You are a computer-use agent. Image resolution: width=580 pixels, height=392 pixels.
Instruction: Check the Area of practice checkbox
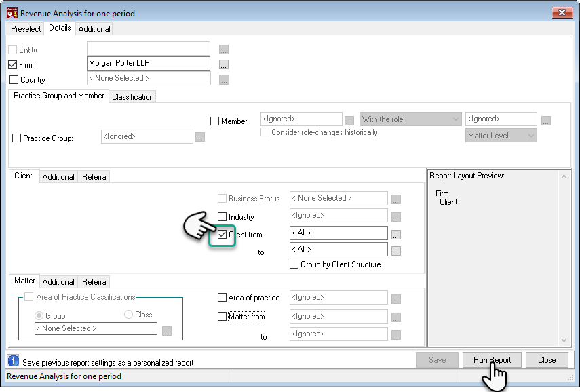[x=222, y=297]
